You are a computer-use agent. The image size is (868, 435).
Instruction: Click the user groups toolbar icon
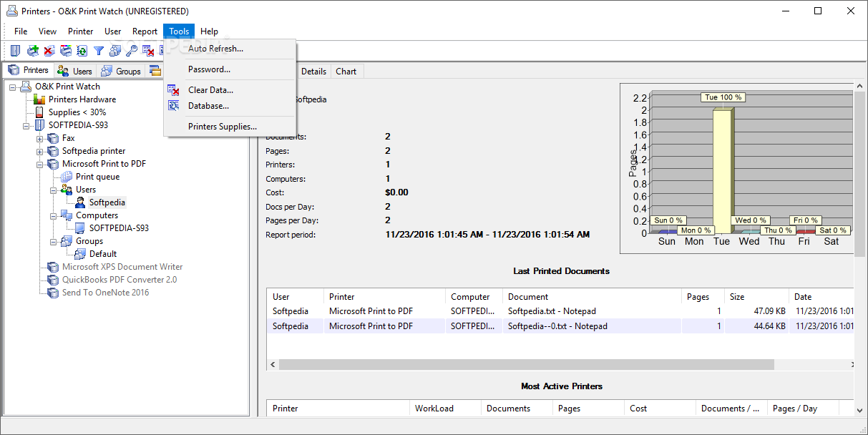[115, 50]
